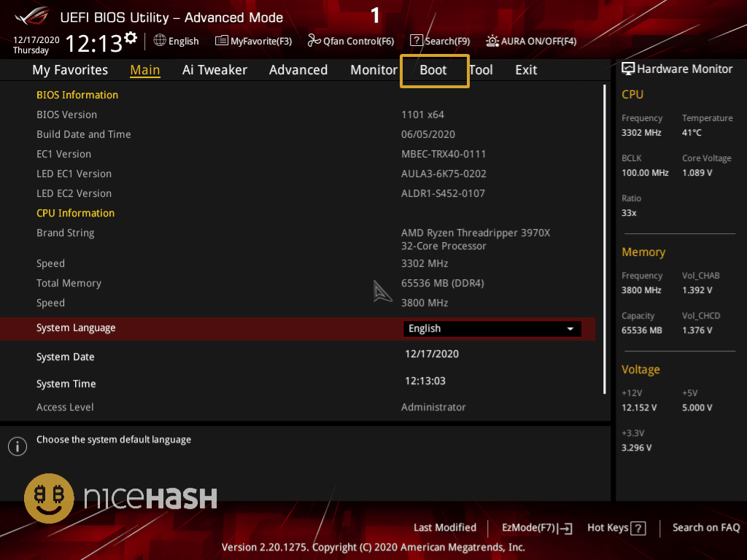This screenshot has height=560, width=747.
Task: Open the System Language dropdown
Action: (492, 328)
